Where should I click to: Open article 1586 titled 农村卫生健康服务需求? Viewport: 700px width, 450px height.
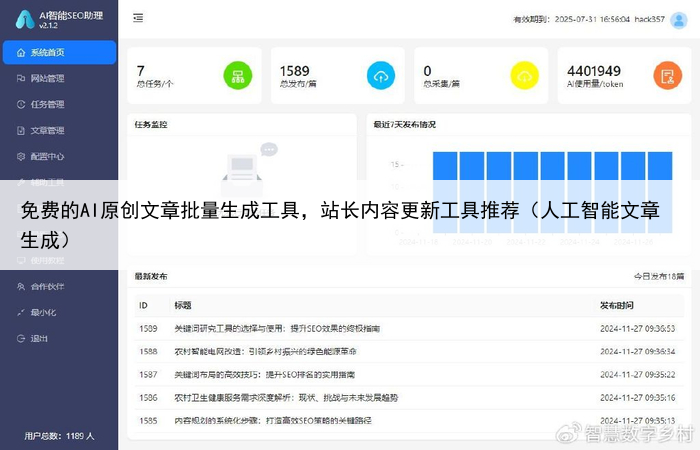(285, 397)
